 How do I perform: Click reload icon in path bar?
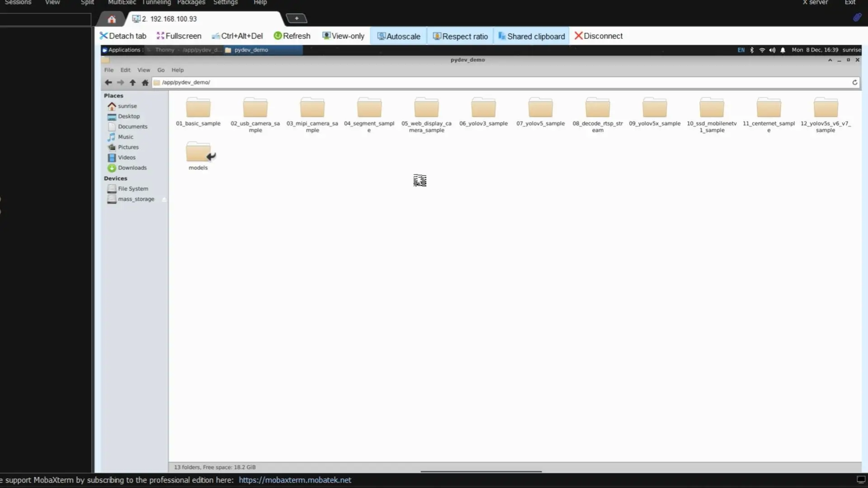tap(854, 82)
